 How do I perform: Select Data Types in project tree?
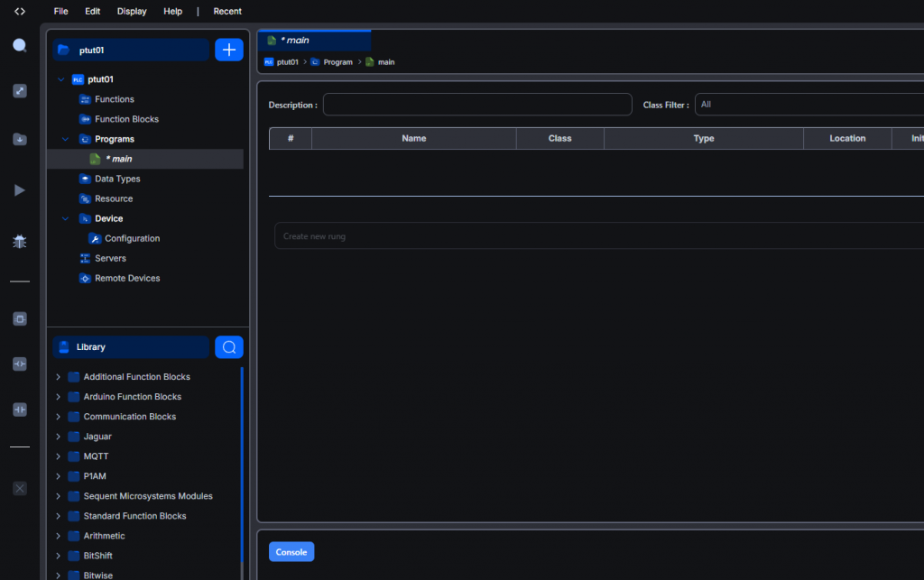pos(117,180)
